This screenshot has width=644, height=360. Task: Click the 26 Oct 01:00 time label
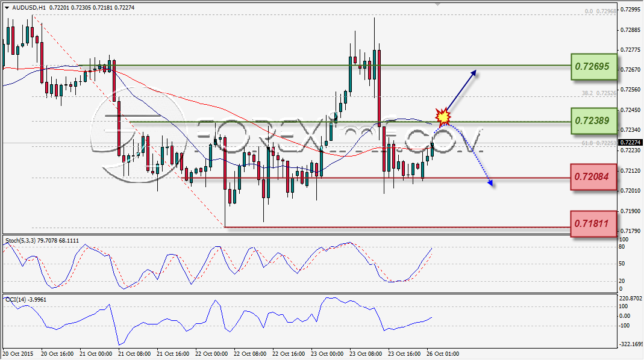tap(443, 354)
